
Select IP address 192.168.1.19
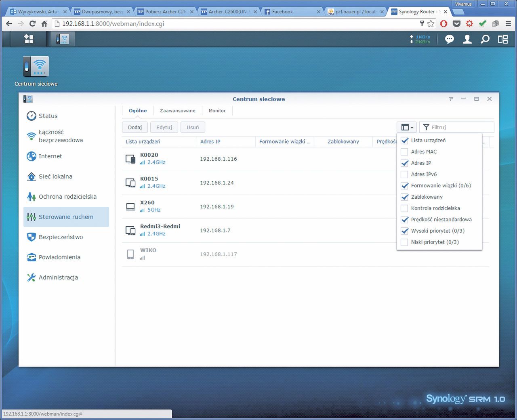(217, 207)
